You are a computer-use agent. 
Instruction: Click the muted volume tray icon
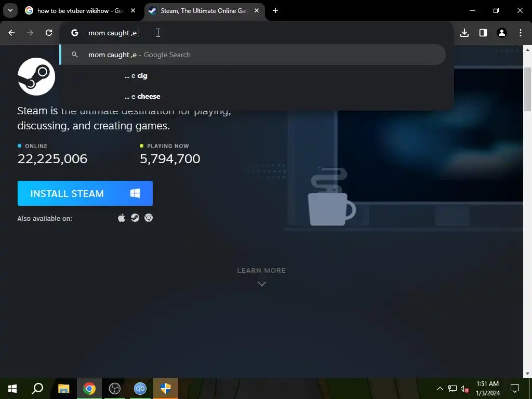pos(465,389)
